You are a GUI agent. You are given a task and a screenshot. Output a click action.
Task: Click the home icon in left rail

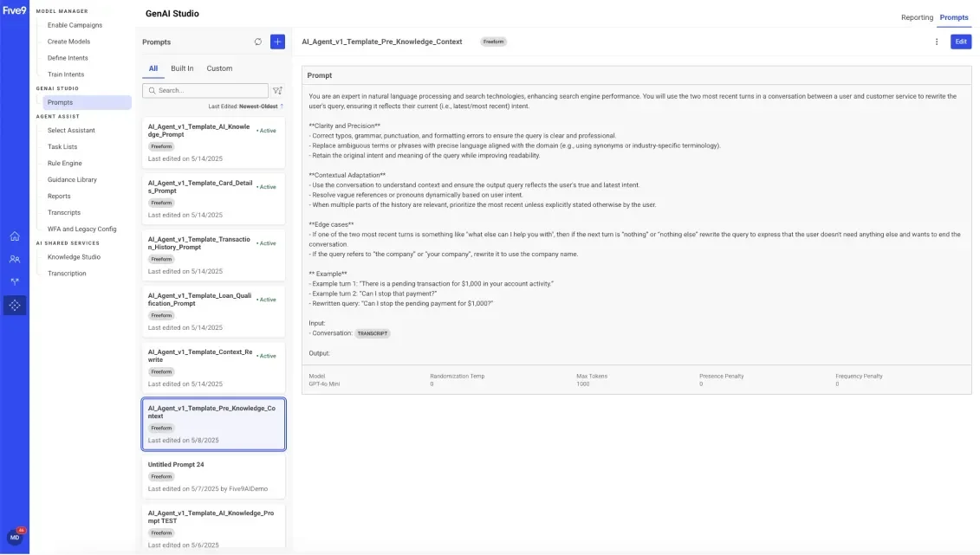[15, 236]
